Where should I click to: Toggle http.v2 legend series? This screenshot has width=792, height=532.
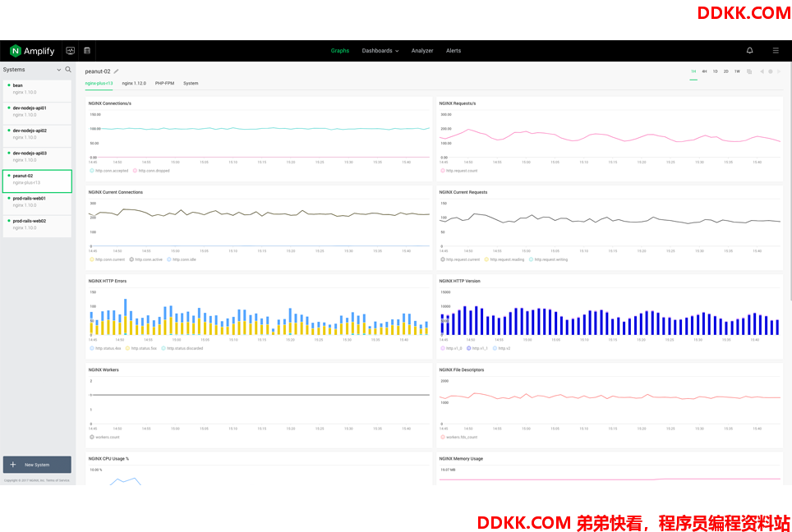tap(502, 348)
